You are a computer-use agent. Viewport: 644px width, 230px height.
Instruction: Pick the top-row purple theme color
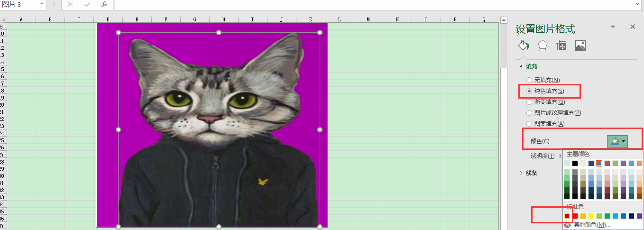click(x=624, y=163)
